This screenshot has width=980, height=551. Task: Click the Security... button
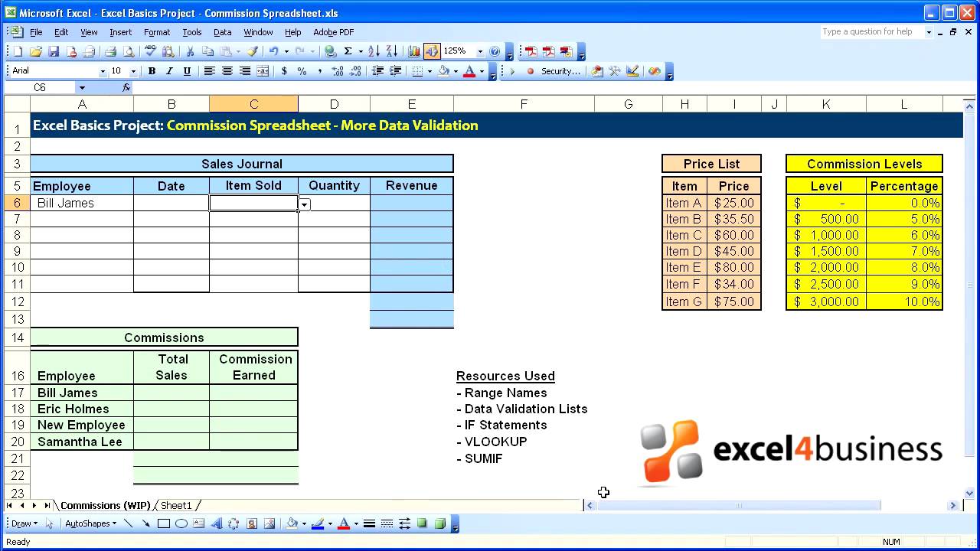[x=560, y=71]
